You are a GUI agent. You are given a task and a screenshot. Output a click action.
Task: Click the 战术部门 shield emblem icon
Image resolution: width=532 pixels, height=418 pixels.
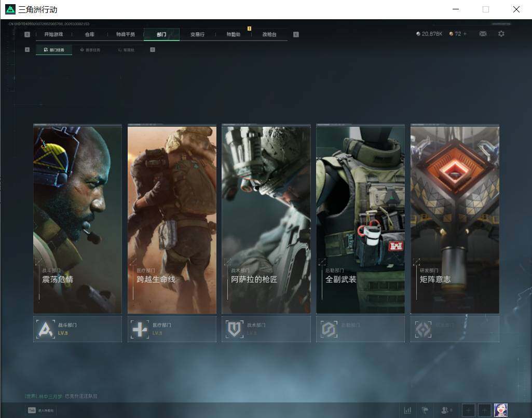coord(235,329)
